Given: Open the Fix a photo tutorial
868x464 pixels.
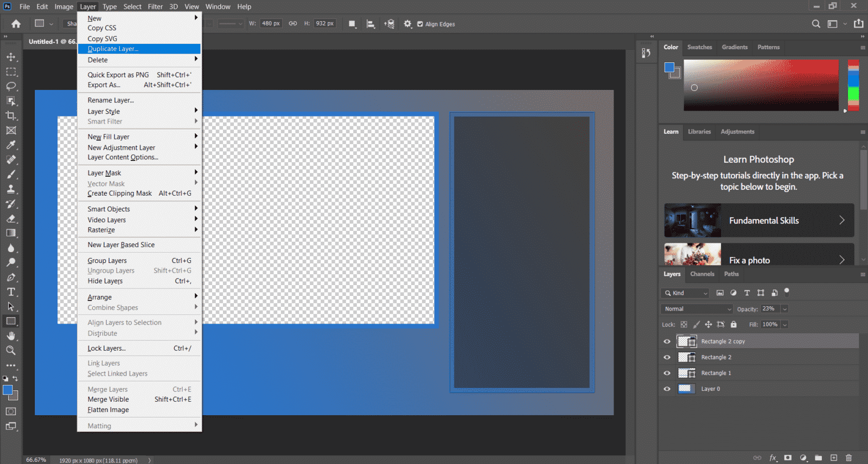Looking at the screenshot, I should (759, 254).
